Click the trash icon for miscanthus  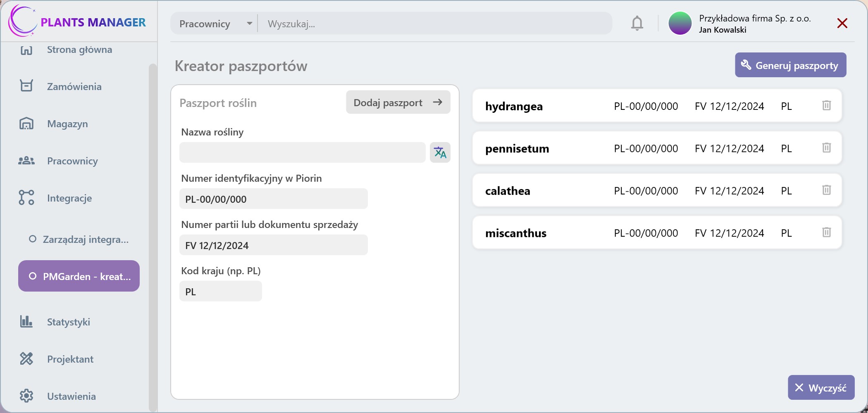coord(826,233)
